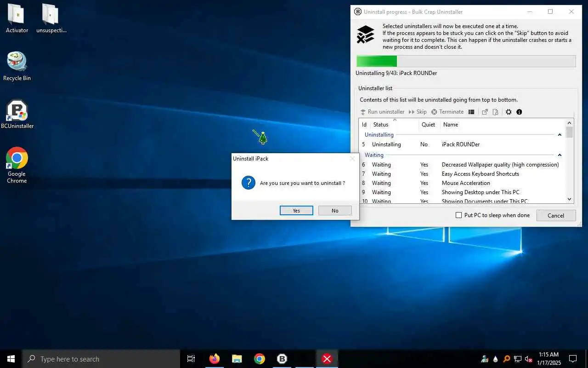This screenshot has height=368, width=588.
Task: Select the BCUninstaller desktop shortcut
Action: (17, 115)
